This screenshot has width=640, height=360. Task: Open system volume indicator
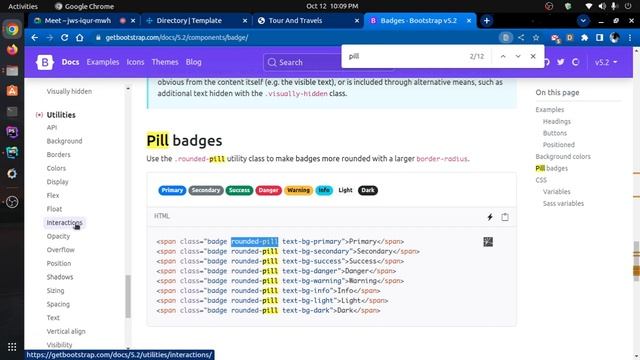pos(602,6)
